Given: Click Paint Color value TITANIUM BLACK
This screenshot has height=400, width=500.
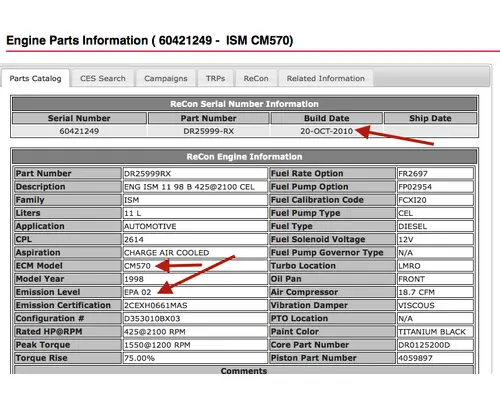Looking at the screenshot, I should click(435, 332).
